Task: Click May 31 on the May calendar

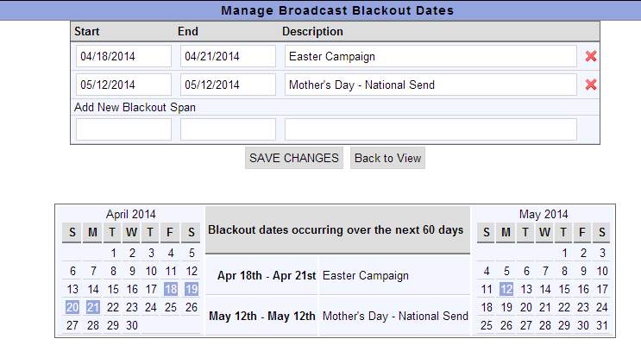Action: (x=602, y=325)
